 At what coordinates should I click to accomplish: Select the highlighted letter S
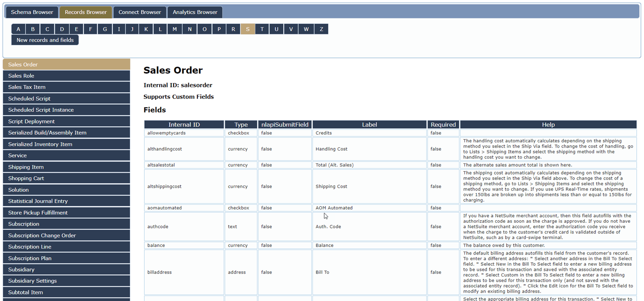tap(248, 29)
